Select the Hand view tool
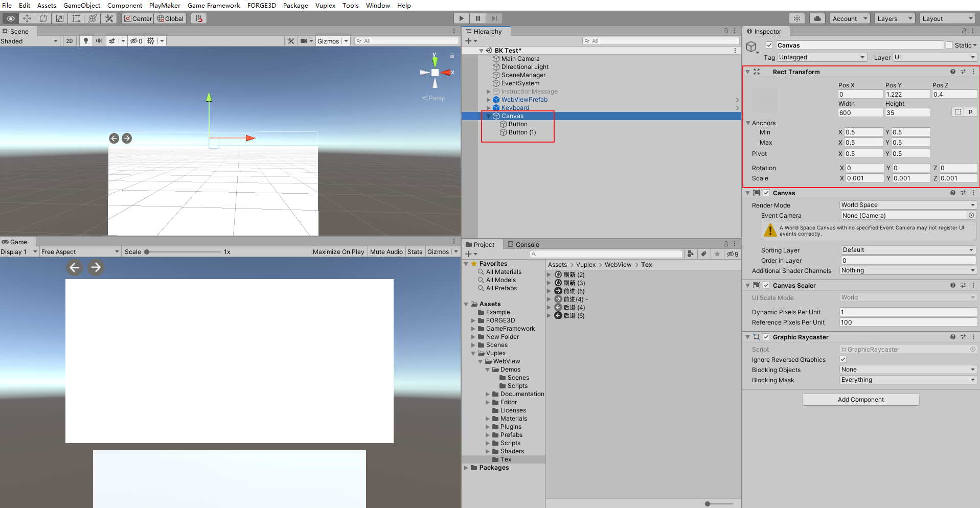Image resolution: width=980 pixels, height=508 pixels. [10, 18]
